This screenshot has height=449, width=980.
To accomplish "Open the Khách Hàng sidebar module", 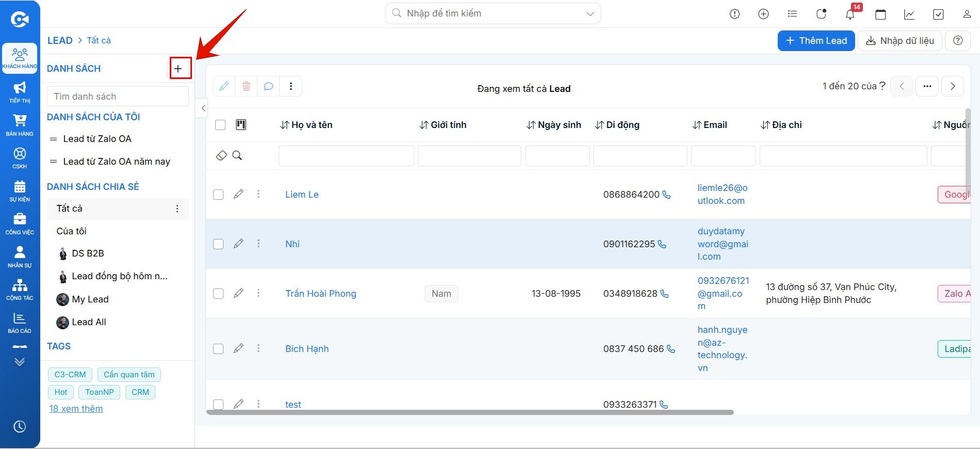I will click(20, 58).
